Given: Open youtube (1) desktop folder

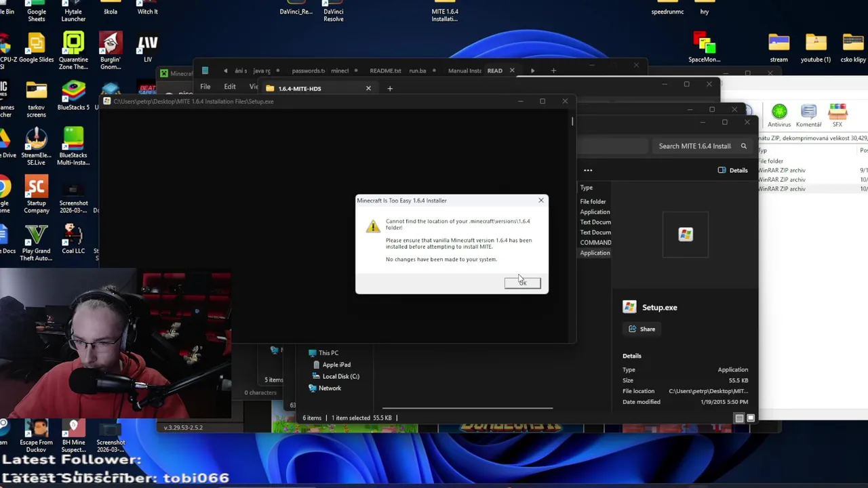Looking at the screenshot, I should [816, 48].
